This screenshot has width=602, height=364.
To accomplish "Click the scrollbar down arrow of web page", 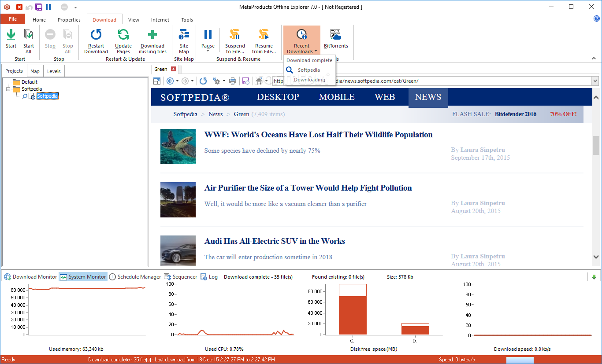I will point(596,257).
